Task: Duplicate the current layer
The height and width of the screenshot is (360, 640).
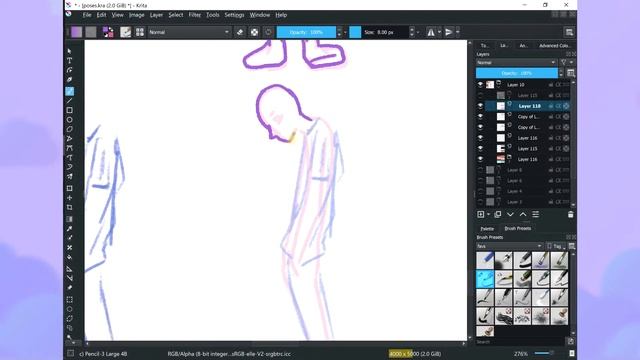Action: pyautogui.click(x=498, y=214)
